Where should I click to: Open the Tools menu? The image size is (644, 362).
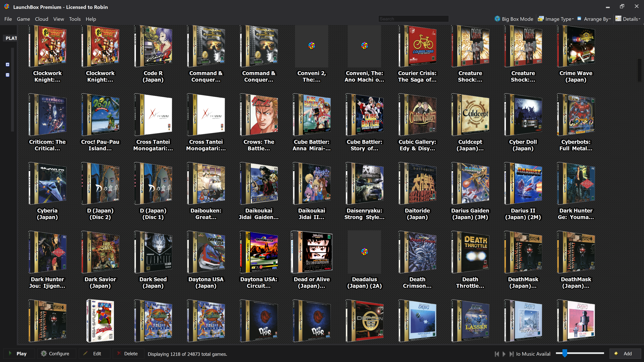click(x=75, y=19)
